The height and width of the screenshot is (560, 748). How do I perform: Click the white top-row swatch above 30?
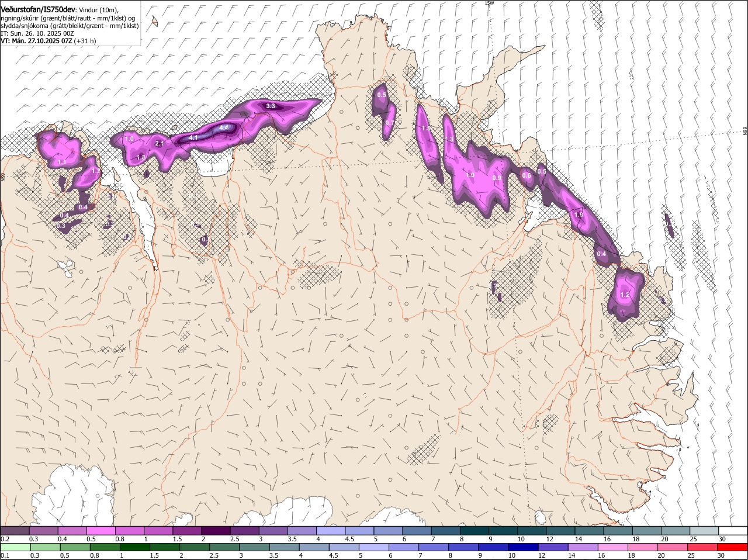[x=733, y=530]
